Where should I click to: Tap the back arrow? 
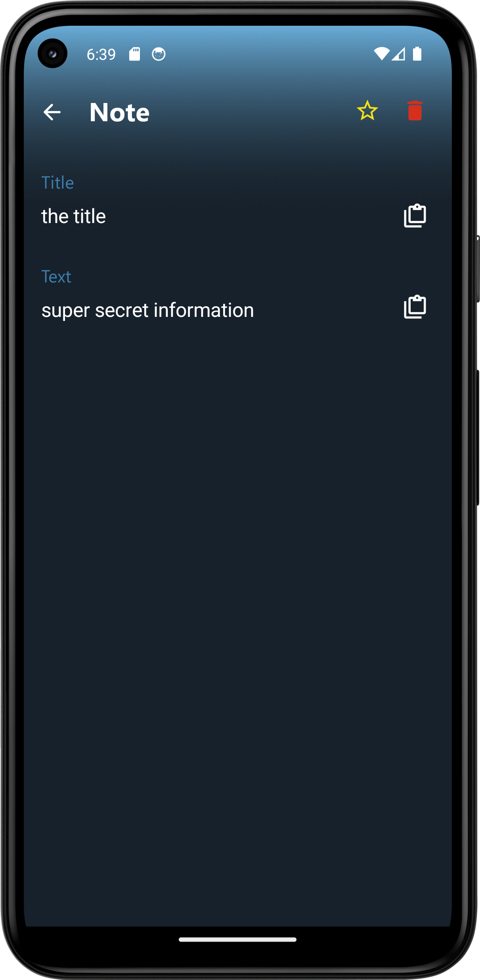click(52, 112)
